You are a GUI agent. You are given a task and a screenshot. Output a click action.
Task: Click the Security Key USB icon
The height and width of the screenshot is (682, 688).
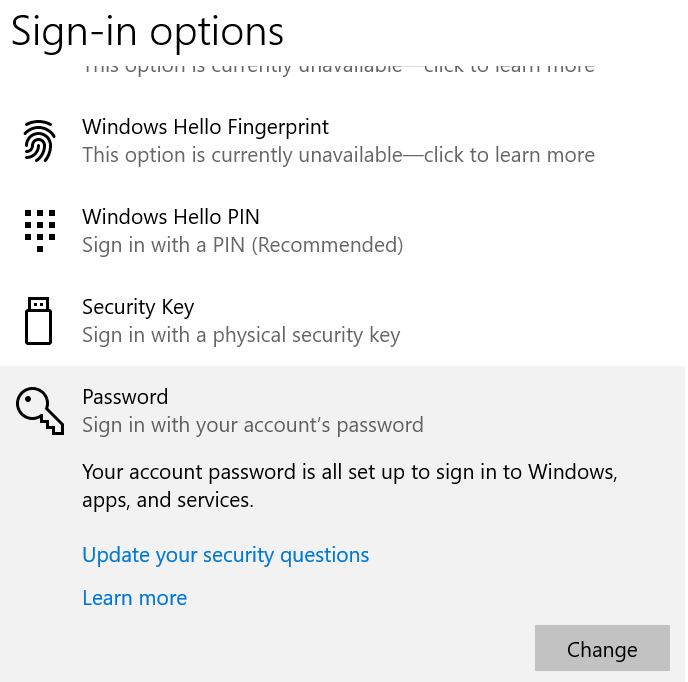click(39, 320)
